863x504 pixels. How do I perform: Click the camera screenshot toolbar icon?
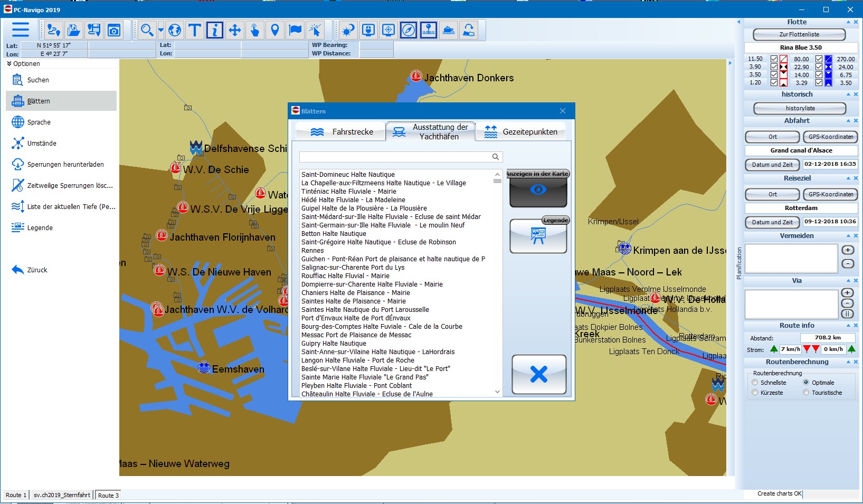pyautogui.click(x=114, y=31)
